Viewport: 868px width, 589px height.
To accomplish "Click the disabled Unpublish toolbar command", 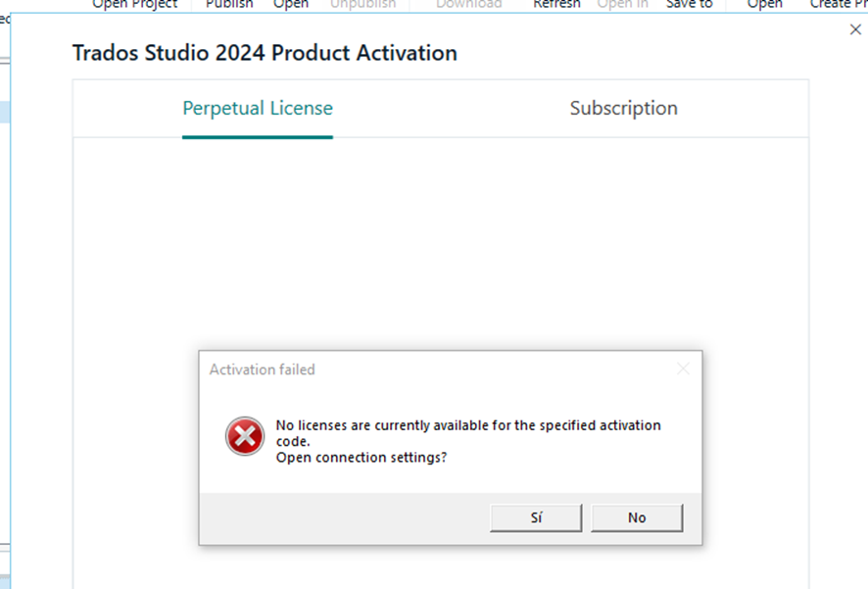I will (362, 4).
